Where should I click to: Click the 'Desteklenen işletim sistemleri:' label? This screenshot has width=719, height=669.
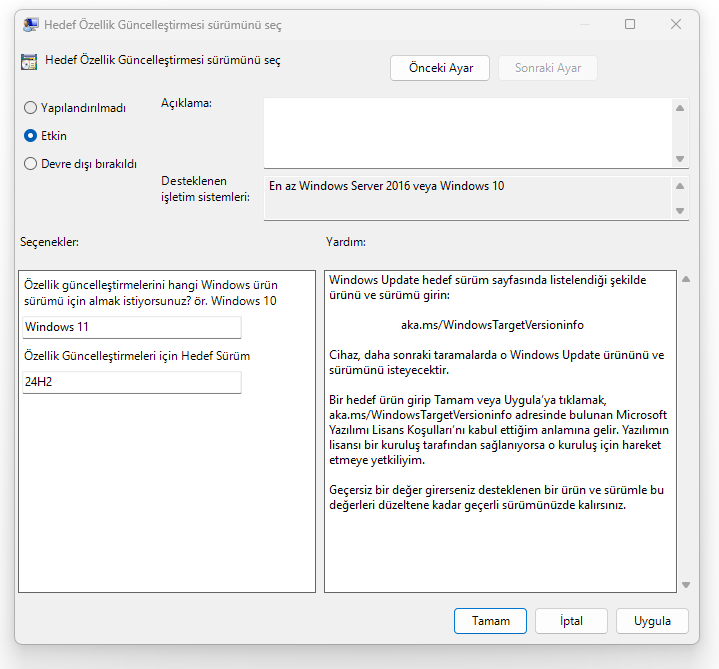click(x=205, y=189)
